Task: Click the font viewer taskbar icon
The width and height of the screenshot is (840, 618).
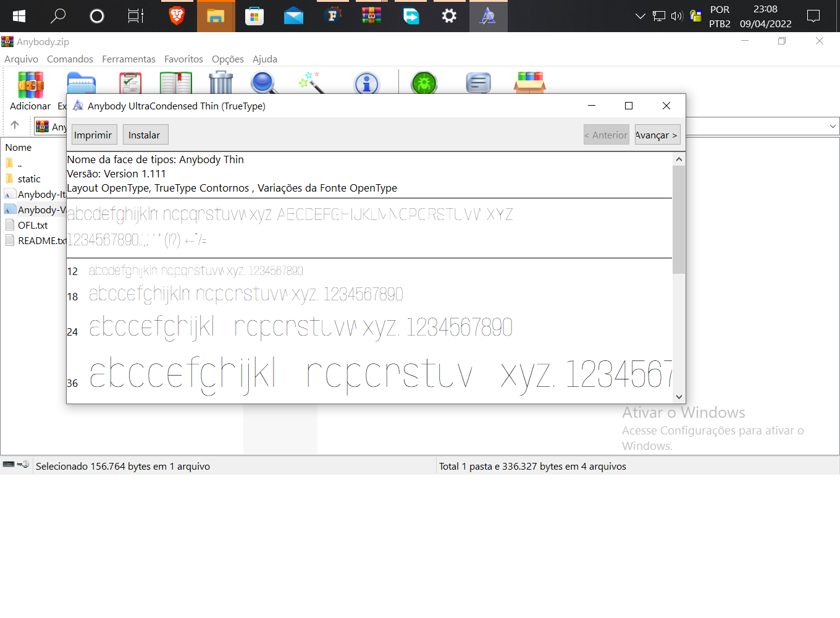Action: (488, 16)
